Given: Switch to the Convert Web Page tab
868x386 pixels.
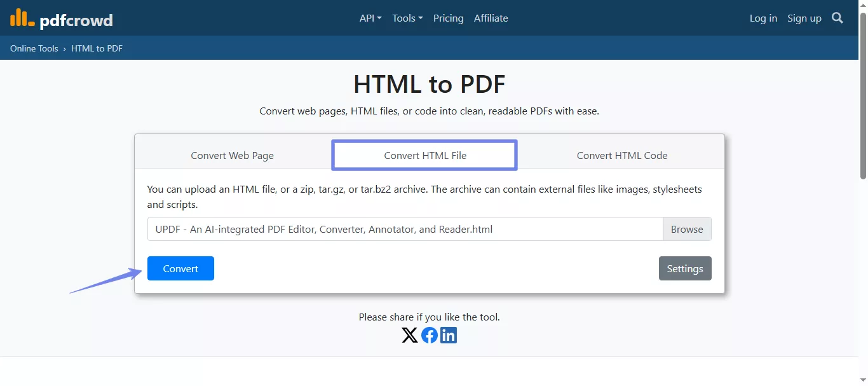Looking at the screenshot, I should (x=232, y=155).
